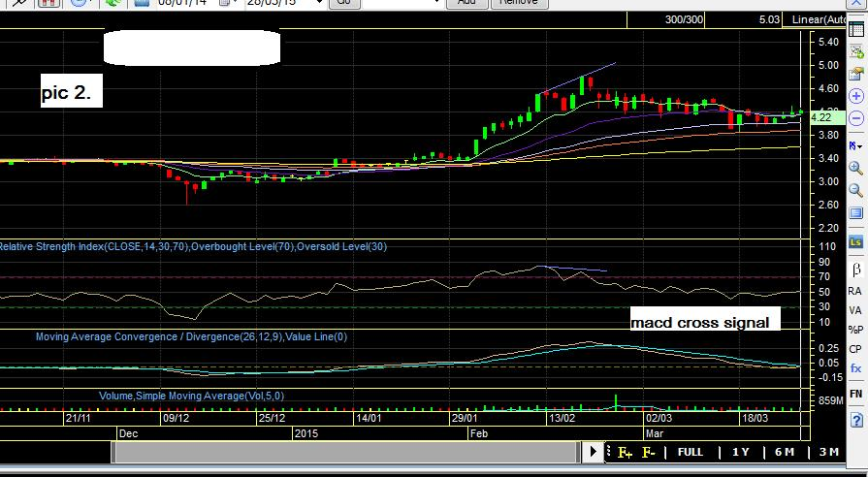Click the 4.22 current price tag
868x477 pixels.
tap(827, 118)
